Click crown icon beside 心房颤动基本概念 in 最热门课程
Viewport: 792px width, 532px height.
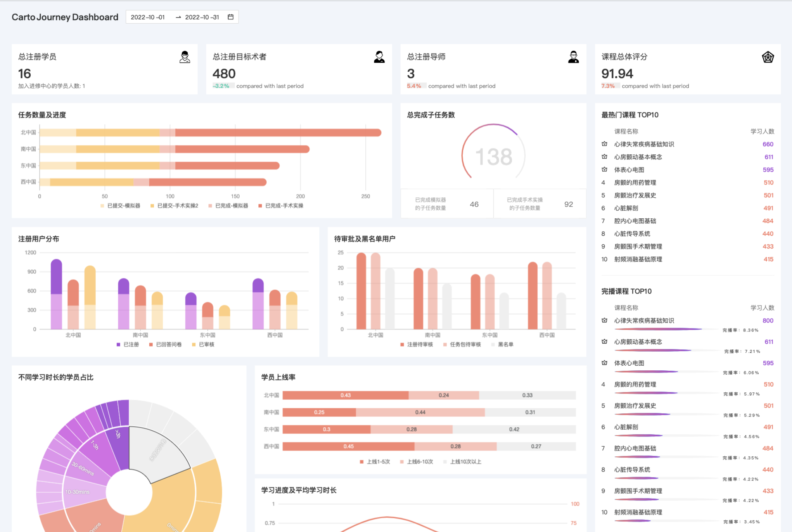click(x=604, y=157)
